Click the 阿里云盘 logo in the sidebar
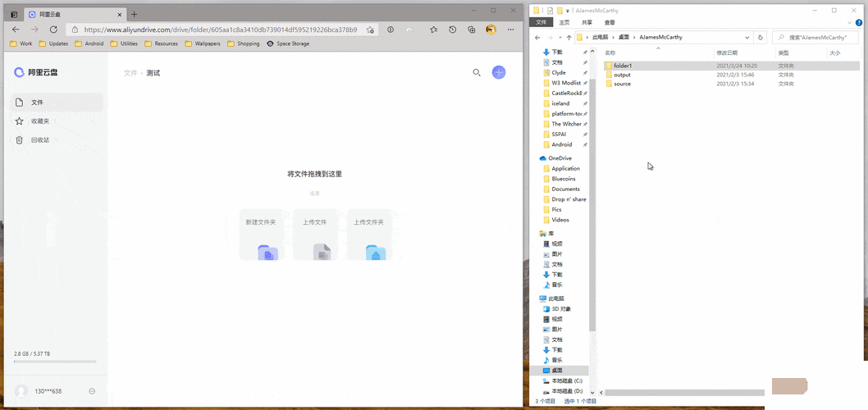 pyautogui.click(x=35, y=72)
